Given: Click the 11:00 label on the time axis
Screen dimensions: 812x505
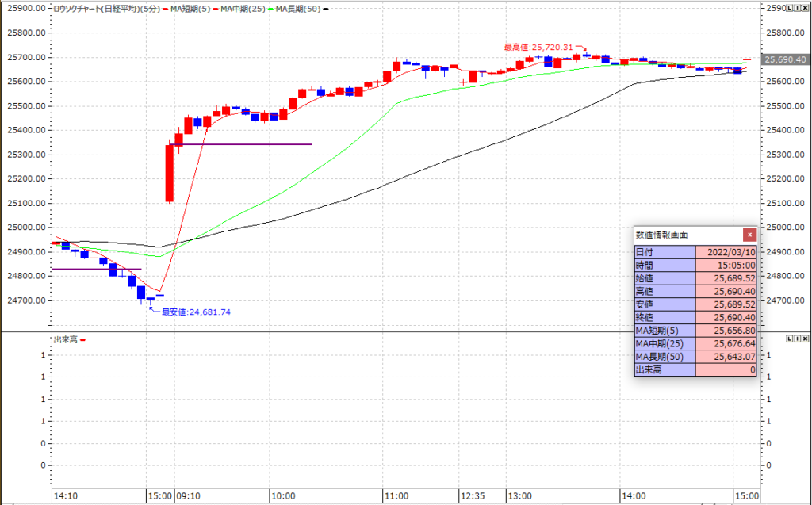Looking at the screenshot, I should tap(397, 496).
